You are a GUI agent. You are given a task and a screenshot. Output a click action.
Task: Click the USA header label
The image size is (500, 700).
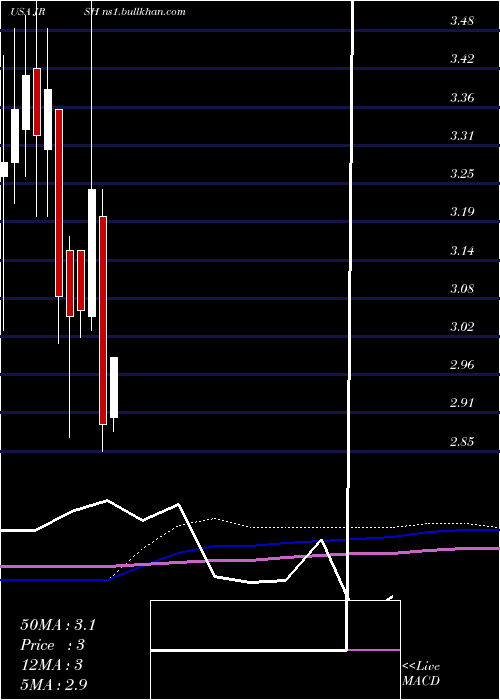(x=21, y=12)
